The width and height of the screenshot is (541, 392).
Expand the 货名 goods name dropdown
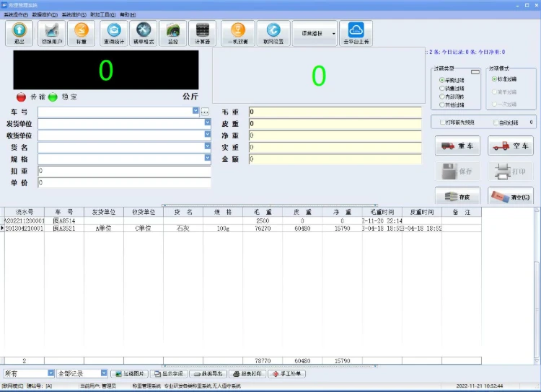(x=207, y=146)
